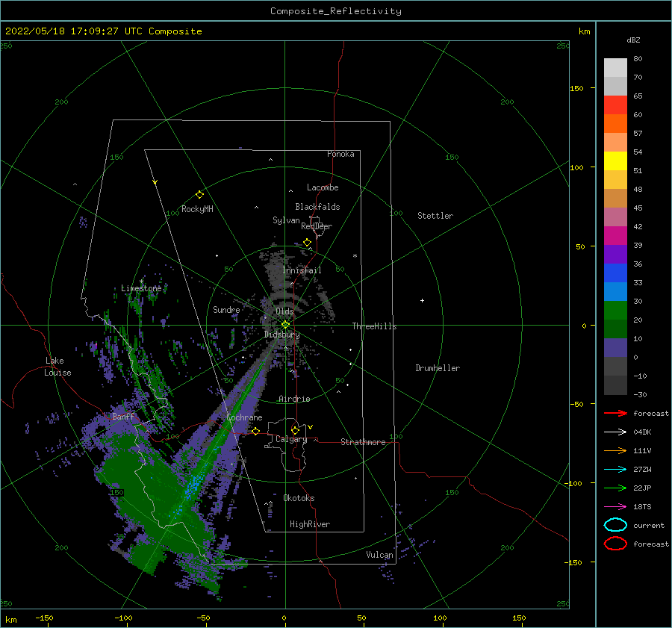Click the yellow diamond marker below Cochrane
672x628 pixels.
tap(255, 432)
